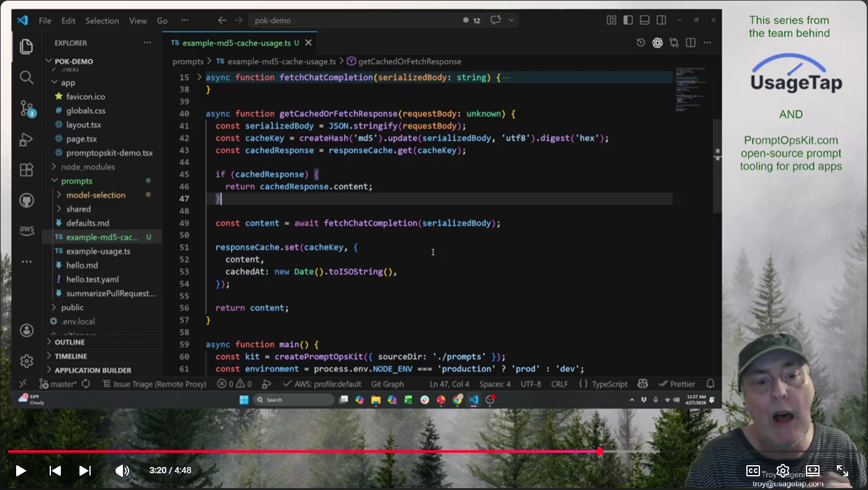Image resolution: width=868 pixels, height=490 pixels.
Task: Open the File menu
Action: (x=45, y=20)
